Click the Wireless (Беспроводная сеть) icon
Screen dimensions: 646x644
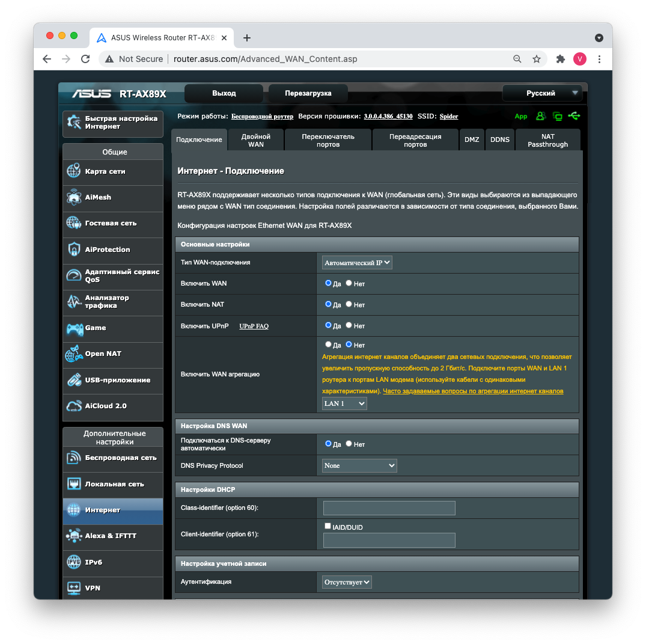74,458
